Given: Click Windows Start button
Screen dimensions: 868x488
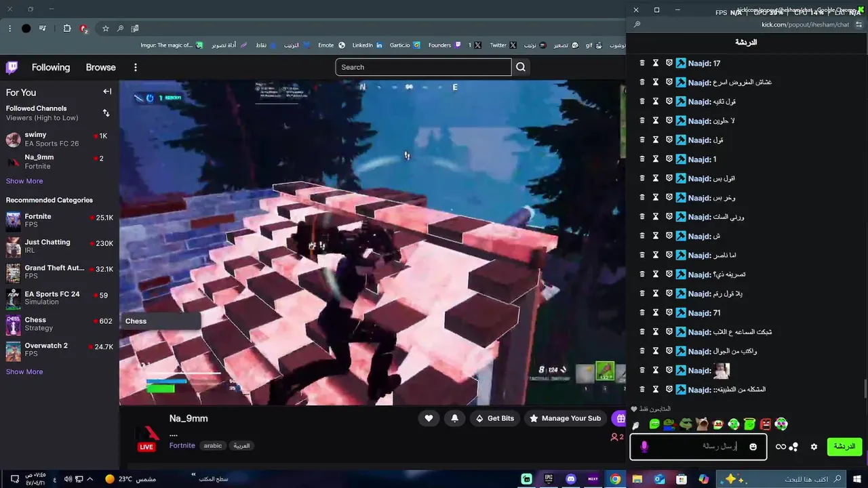Looking at the screenshot, I should pyautogui.click(x=857, y=479).
